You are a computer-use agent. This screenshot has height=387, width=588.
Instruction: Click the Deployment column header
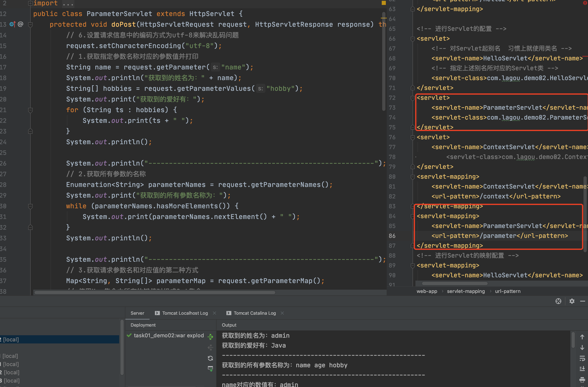143,325
